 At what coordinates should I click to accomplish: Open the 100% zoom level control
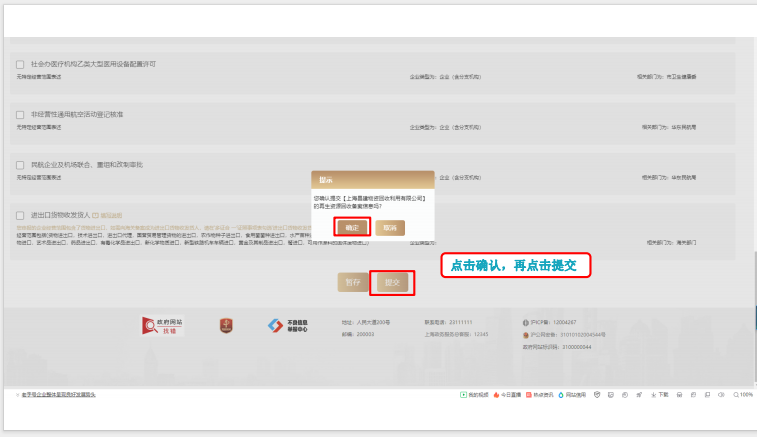coord(743,395)
